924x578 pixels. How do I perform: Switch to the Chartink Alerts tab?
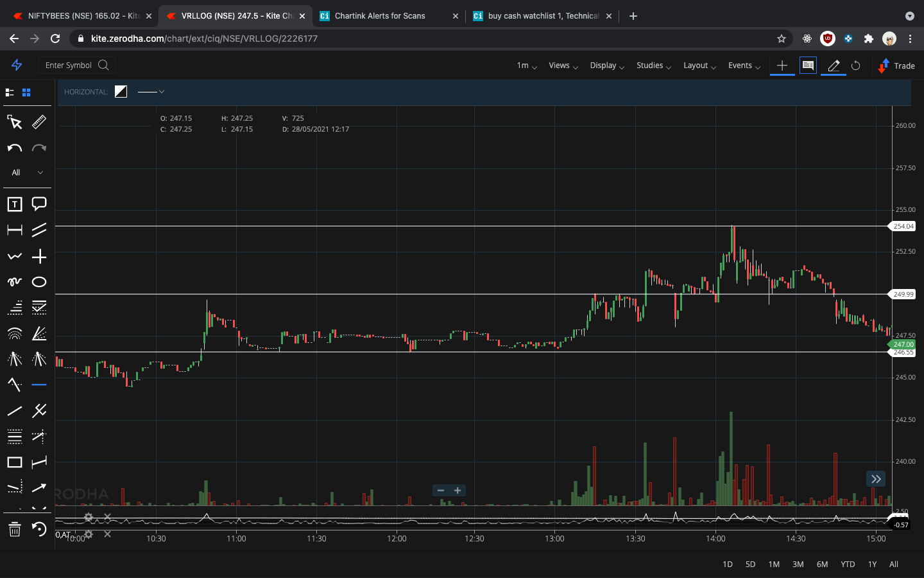pos(379,15)
